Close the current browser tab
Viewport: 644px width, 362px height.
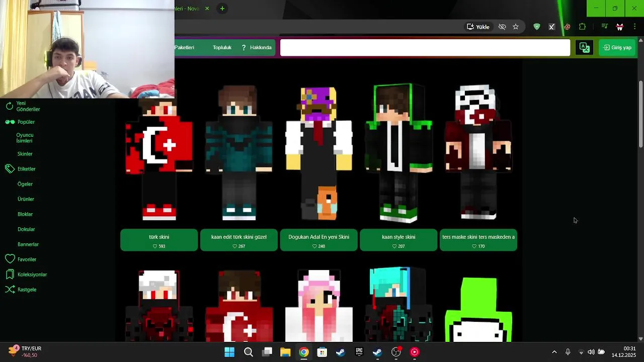[x=207, y=9]
